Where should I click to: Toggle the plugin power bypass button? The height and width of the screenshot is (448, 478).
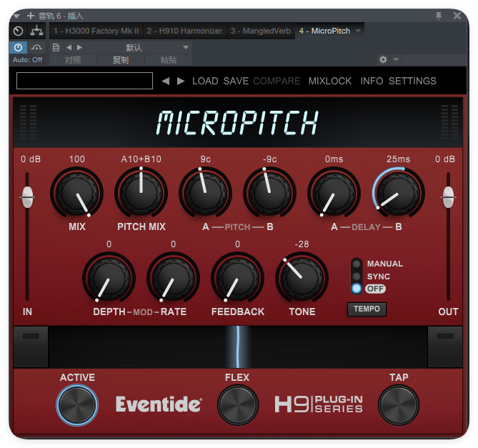point(19,48)
